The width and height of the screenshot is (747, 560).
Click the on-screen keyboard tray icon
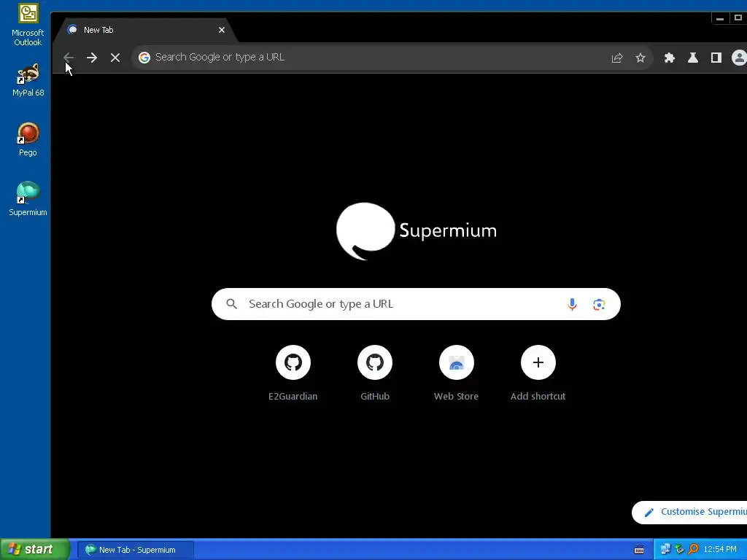click(x=639, y=550)
